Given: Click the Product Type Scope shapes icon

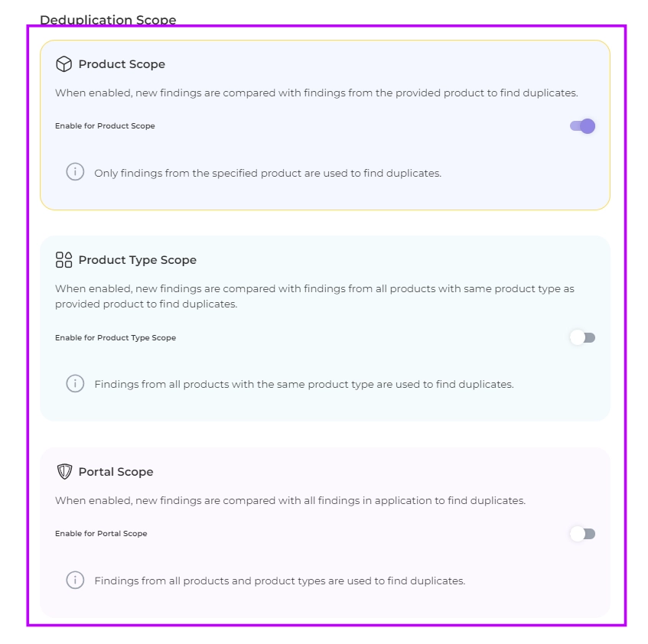Looking at the screenshot, I should click(63, 260).
